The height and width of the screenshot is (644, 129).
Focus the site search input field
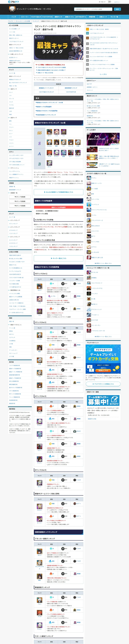(x=93, y=9)
